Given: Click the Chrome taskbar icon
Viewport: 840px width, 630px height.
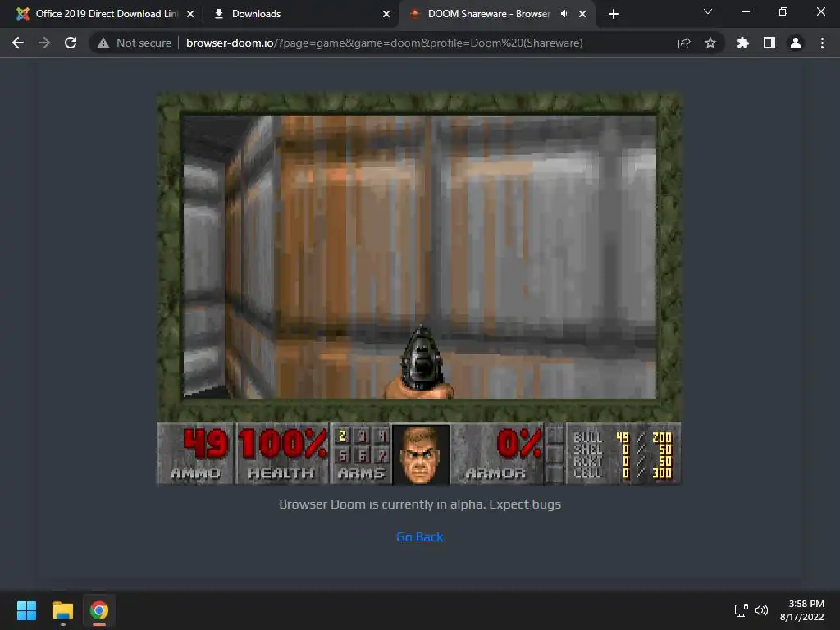Looking at the screenshot, I should (98, 610).
